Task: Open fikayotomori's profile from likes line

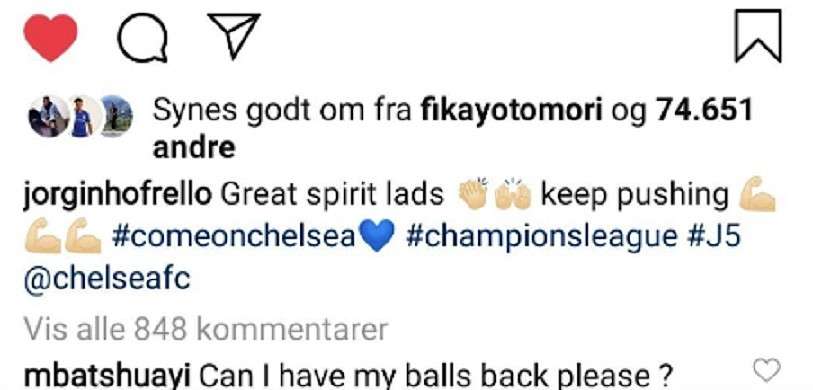Action: (x=512, y=111)
